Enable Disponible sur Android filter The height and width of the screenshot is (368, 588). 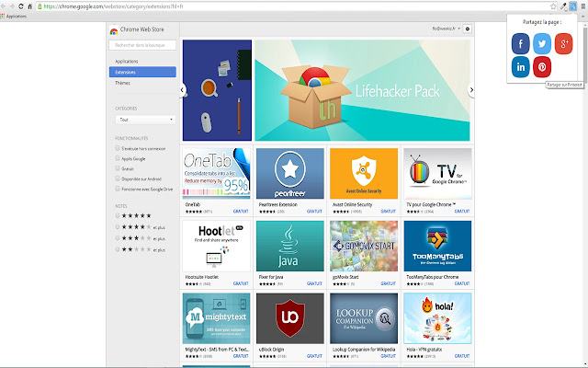(x=118, y=178)
